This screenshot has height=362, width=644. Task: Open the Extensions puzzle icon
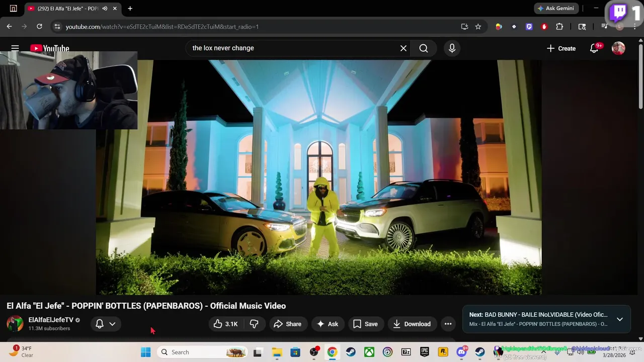[x=559, y=27]
